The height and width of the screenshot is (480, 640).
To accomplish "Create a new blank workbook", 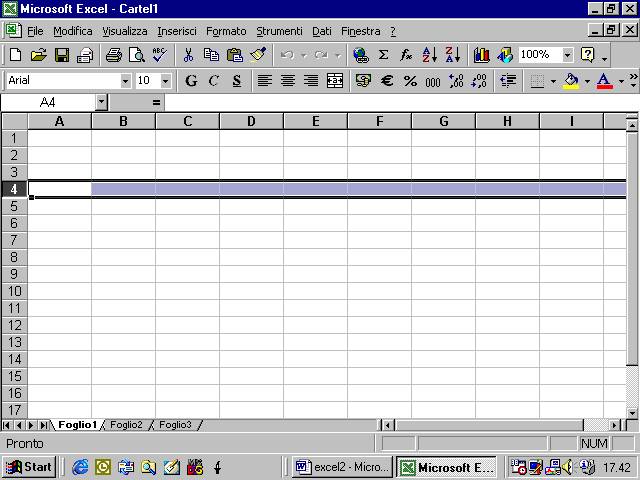I will [x=16, y=55].
